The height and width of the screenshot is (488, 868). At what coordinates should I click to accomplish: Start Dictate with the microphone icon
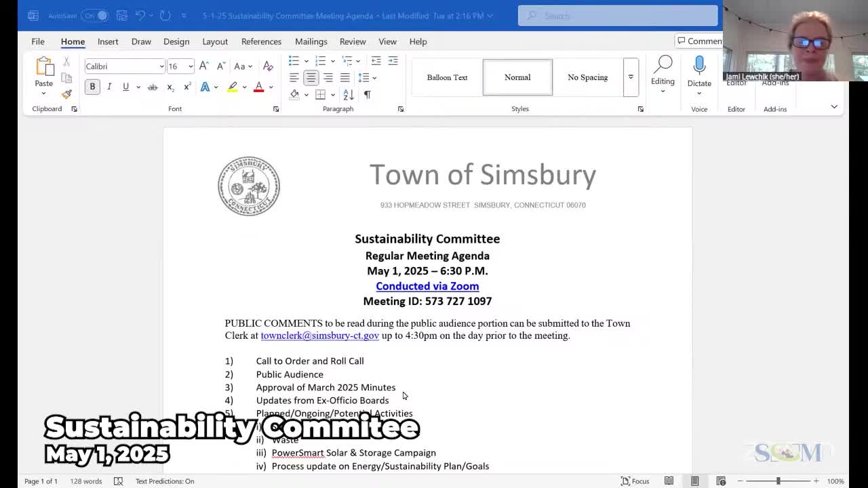click(x=699, y=66)
